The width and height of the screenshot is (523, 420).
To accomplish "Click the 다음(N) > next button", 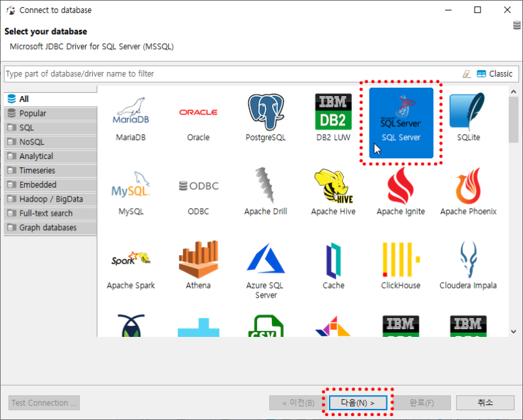I will click(x=358, y=402).
